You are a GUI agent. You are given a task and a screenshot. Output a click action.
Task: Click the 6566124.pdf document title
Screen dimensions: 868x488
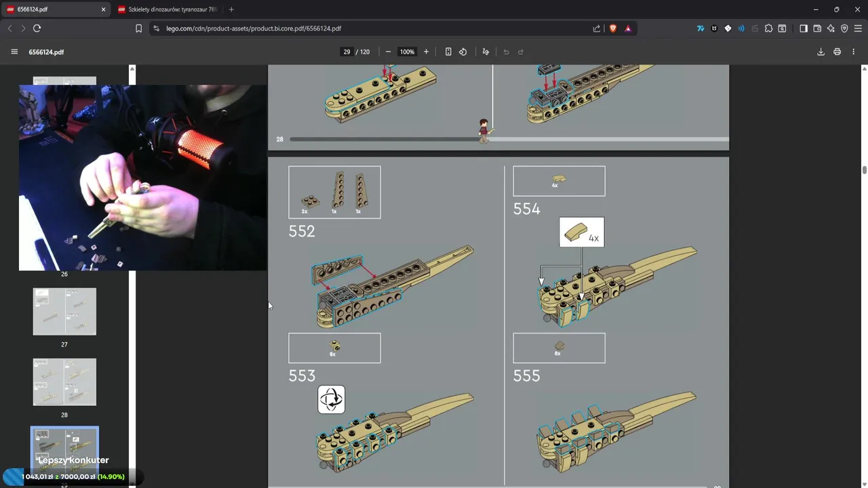[x=46, y=52]
